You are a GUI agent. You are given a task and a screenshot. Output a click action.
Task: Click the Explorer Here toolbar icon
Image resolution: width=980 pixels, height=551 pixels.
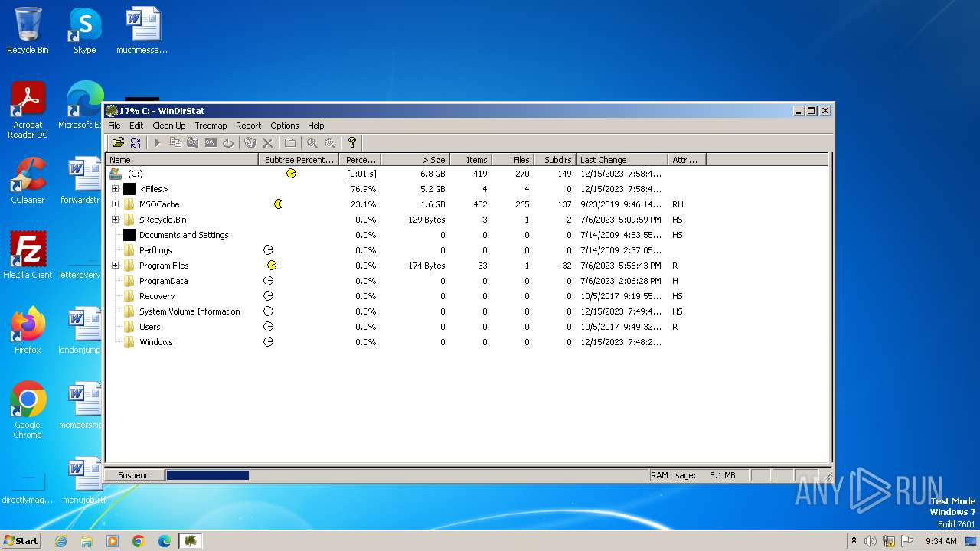(193, 142)
